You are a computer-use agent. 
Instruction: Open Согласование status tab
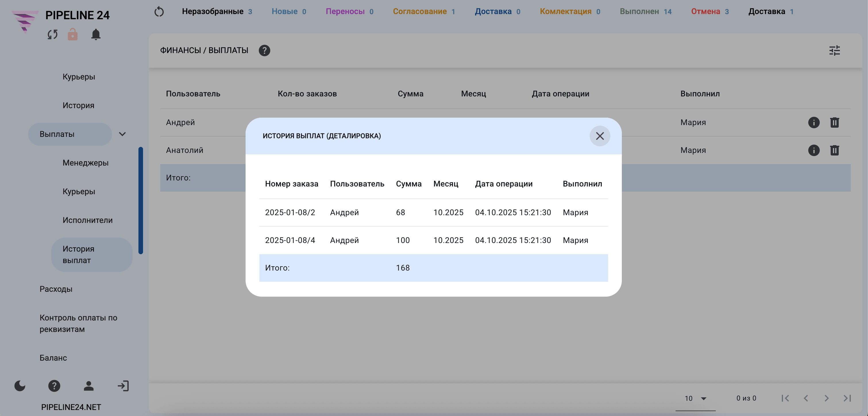tap(424, 11)
